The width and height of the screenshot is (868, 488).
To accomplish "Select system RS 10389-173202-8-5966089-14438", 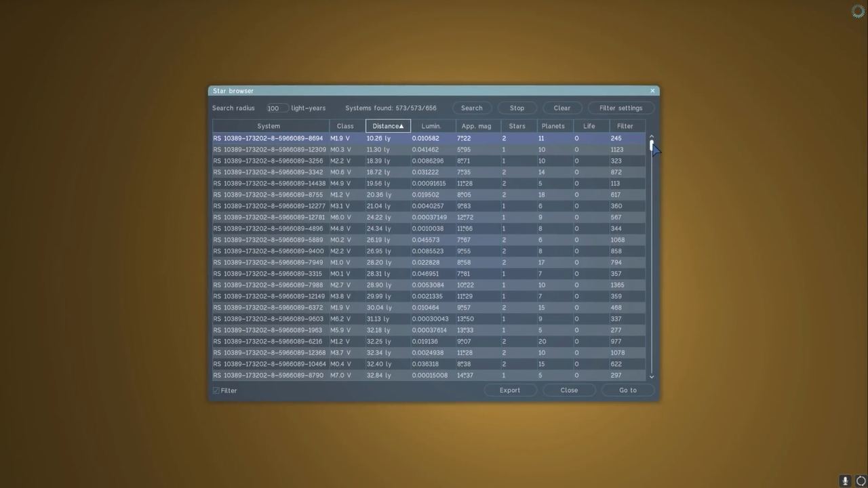I will point(429,184).
